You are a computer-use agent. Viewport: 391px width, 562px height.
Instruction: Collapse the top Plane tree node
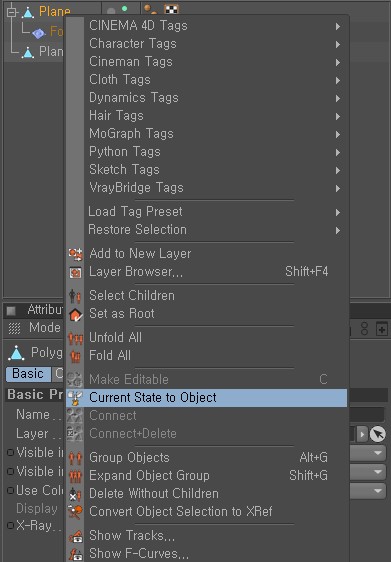[x=11, y=12]
